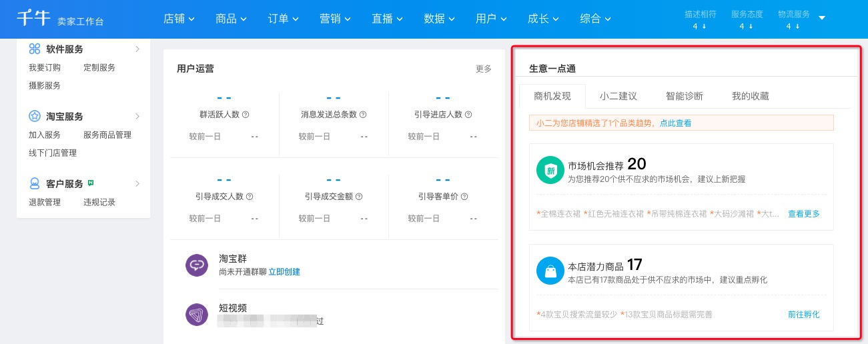The image size is (868, 344).
Task: Click the 客户服务 person icon
Action: [35, 183]
